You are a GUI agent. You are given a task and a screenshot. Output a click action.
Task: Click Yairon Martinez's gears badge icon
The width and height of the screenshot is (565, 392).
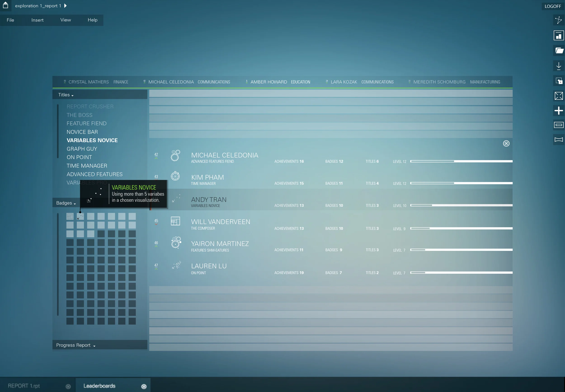[176, 243]
